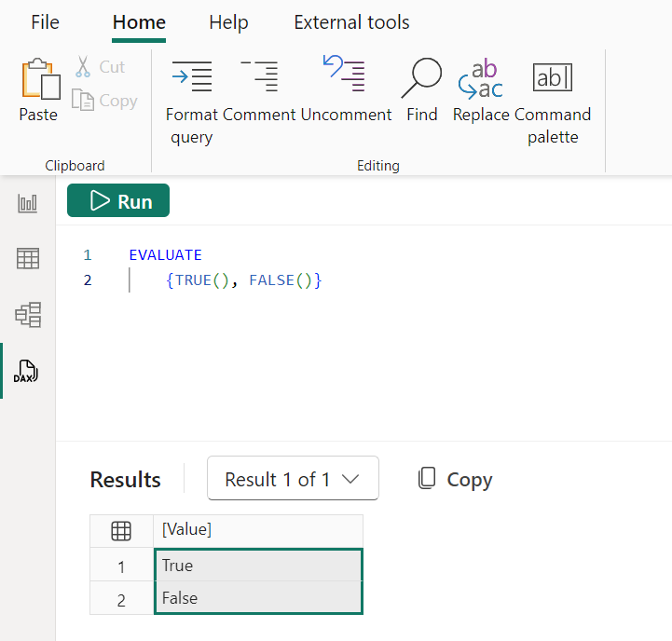
Task: Switch to Model view in the sidebar
Action: pos(28,315)
